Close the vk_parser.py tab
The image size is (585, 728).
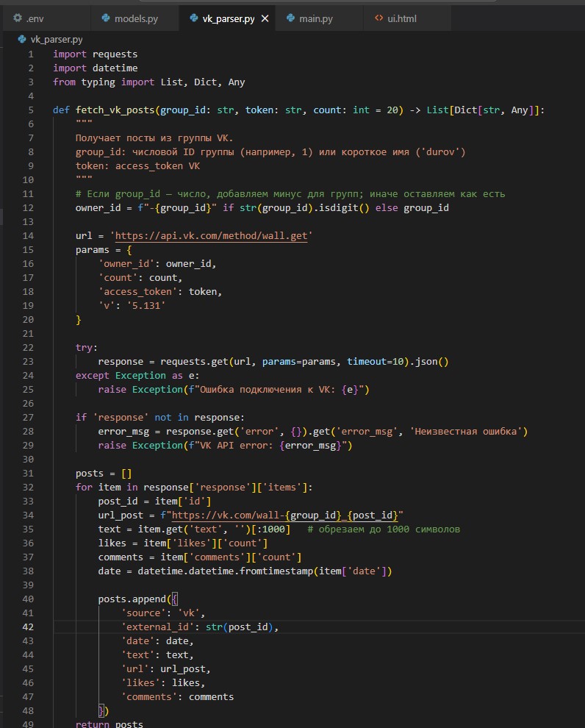point(265,18)
